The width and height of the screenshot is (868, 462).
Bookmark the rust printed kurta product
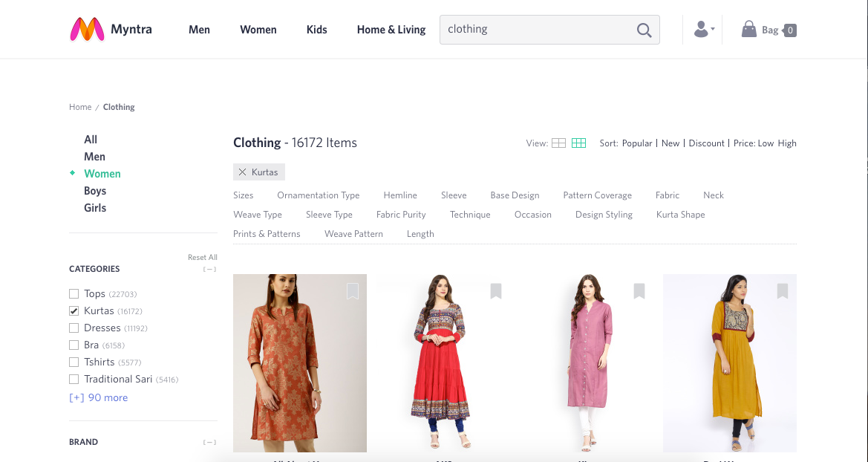pyautogui.click(x=353, y=292)
